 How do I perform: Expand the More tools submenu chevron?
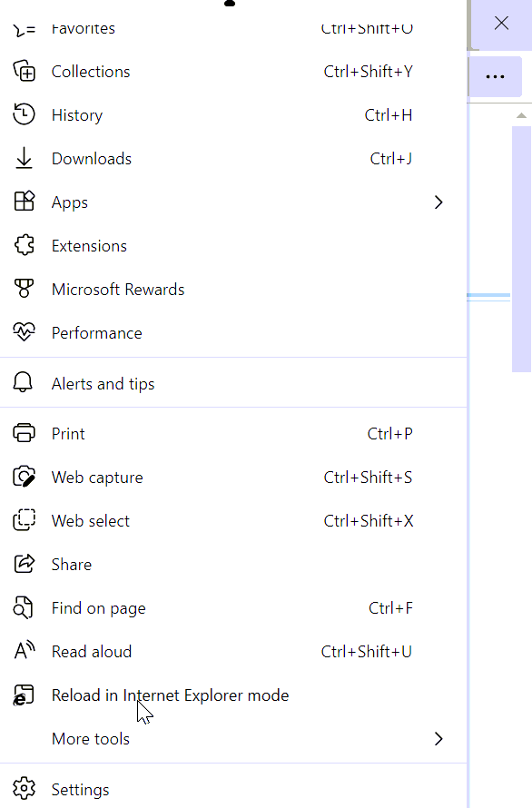tap(438, 738)
